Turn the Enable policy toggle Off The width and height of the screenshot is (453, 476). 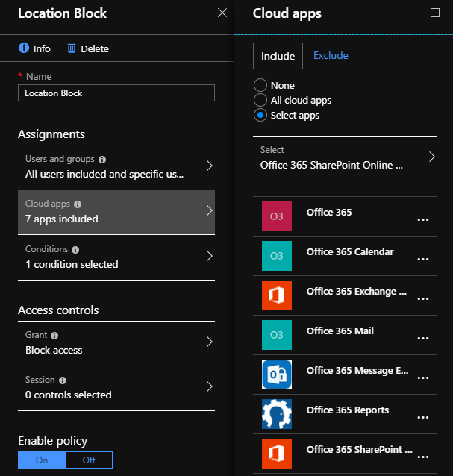tap(89, 460)
